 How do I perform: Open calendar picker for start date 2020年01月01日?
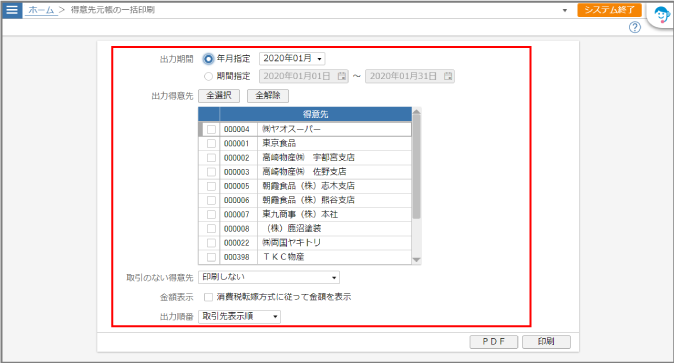342,76
